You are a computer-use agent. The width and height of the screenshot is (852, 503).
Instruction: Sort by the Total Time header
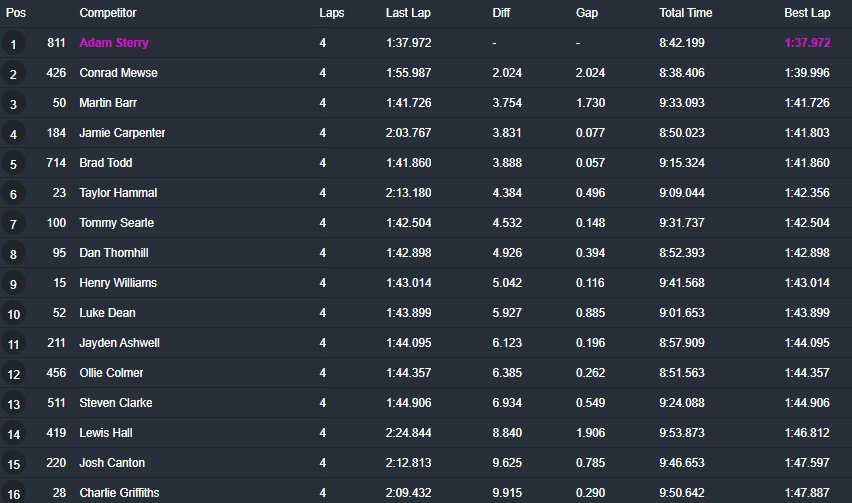point(686,13)
